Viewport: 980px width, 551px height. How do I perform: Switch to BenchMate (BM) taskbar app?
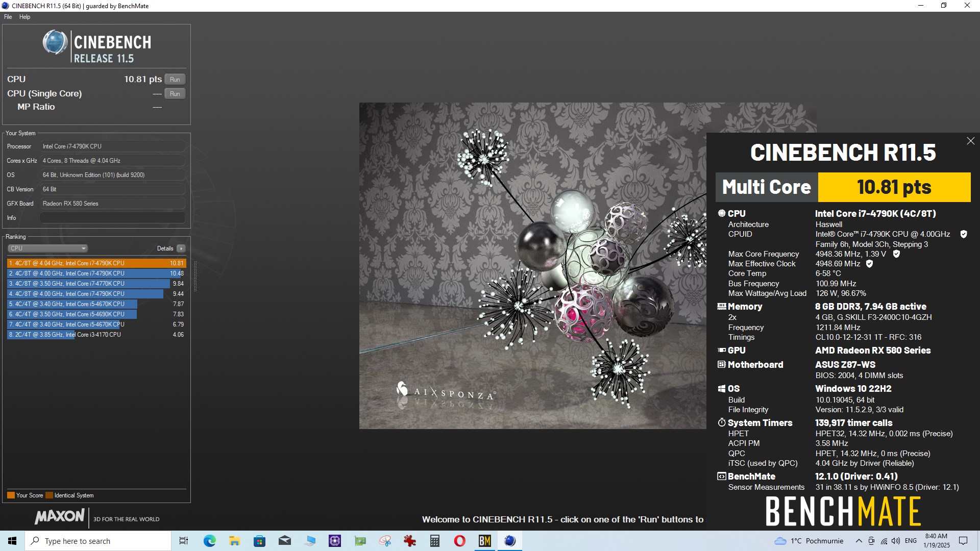point(485,541)
